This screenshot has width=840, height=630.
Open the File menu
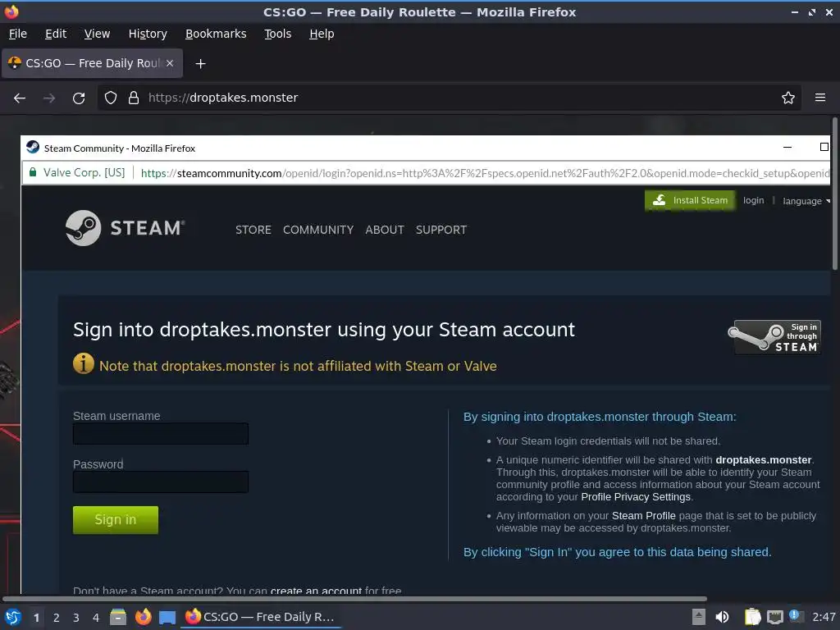[x=18, y=34]
